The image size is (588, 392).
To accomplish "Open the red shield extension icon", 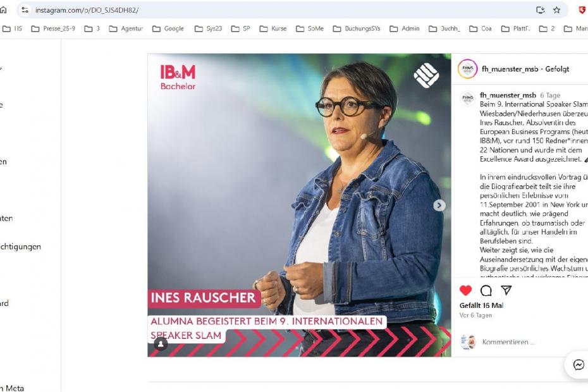I will click(582, 10).
